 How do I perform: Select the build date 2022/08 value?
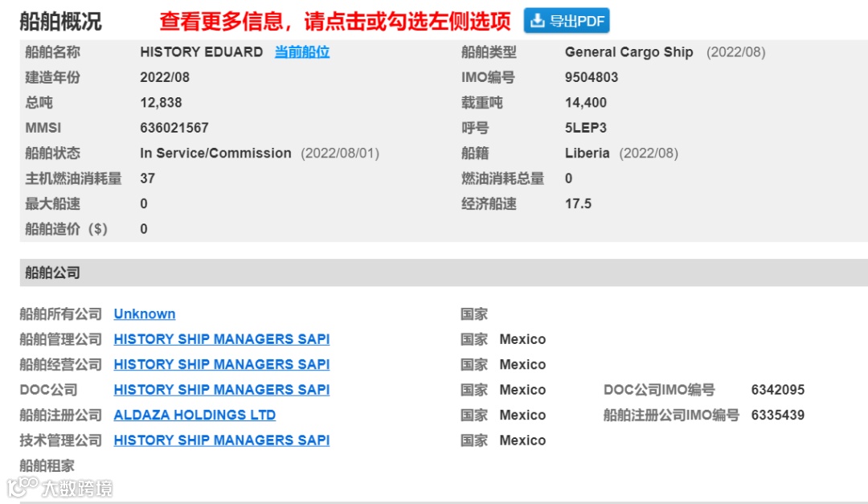165,77
